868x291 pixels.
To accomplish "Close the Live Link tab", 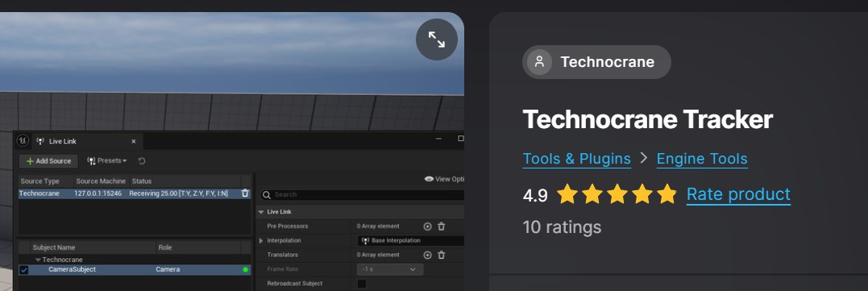I will (x=134, y=141).
